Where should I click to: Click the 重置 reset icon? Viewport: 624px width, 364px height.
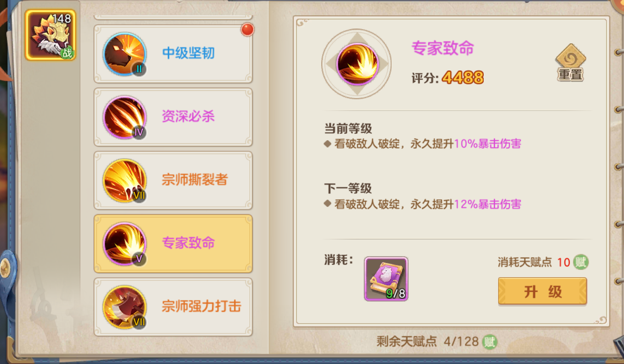(x=571, y=63)
